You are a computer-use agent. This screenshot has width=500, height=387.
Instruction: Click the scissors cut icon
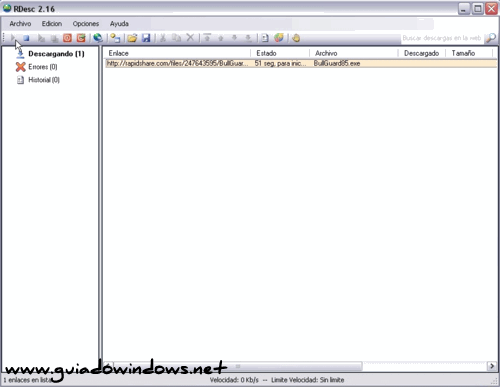(x=163, y=38)
